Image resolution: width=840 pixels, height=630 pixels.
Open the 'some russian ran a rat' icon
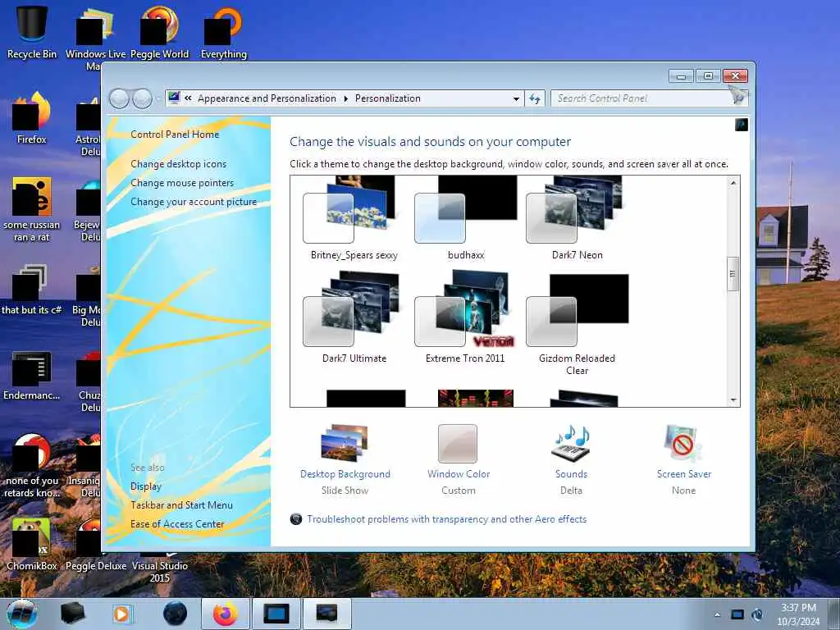click(x=32, y=209)
